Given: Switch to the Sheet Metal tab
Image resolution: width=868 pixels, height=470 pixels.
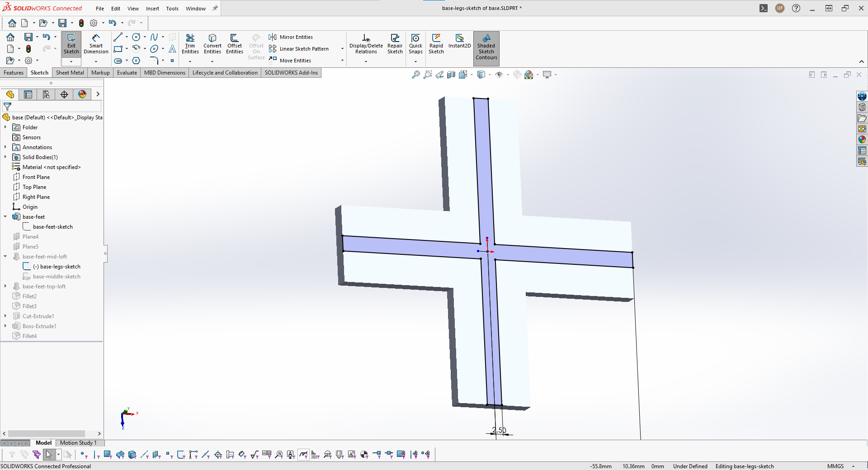Looking at the screenshot, I should point(70,73).
